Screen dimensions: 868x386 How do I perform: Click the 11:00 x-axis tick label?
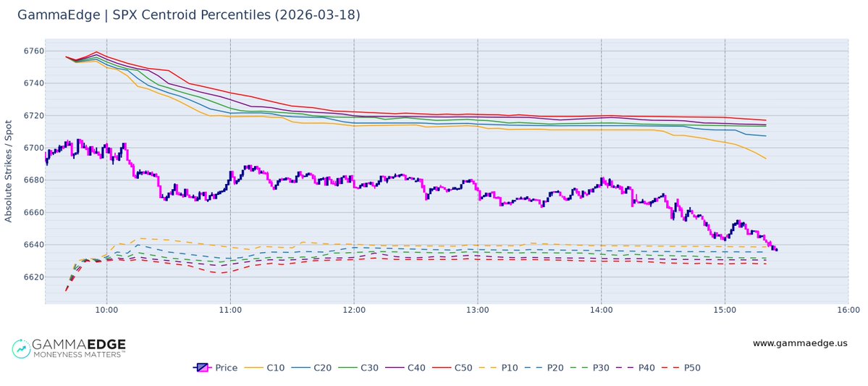229,310
